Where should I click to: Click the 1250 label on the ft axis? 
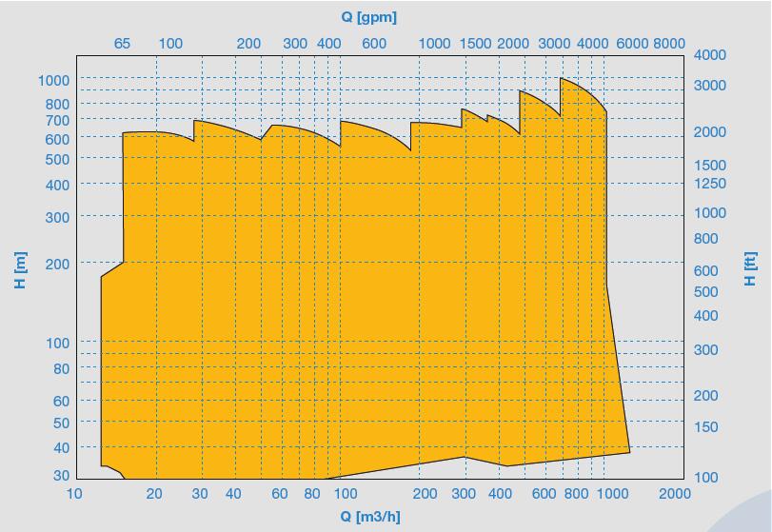(x=709, y=184)
